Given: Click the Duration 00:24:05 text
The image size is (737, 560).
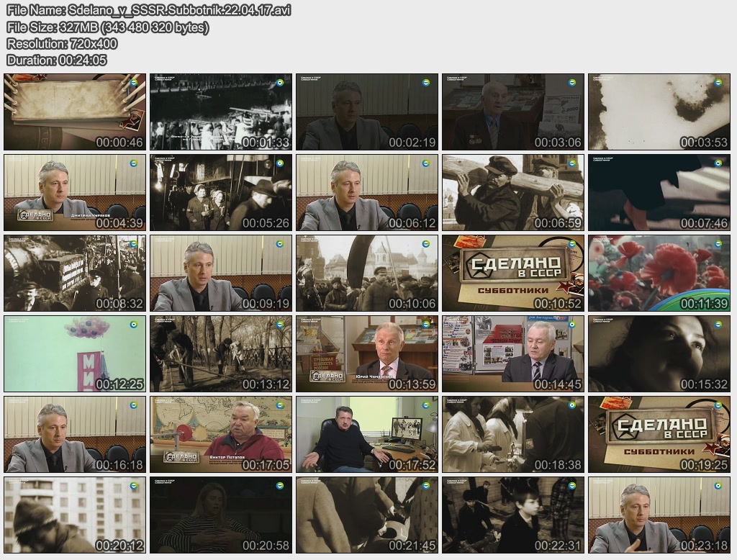Looking at the screenshot, I should tap(57, 60).
